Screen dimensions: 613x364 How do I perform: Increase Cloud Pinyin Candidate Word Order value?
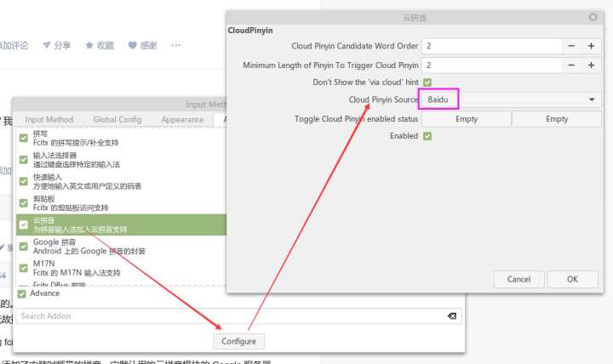[x=591, y=46]
